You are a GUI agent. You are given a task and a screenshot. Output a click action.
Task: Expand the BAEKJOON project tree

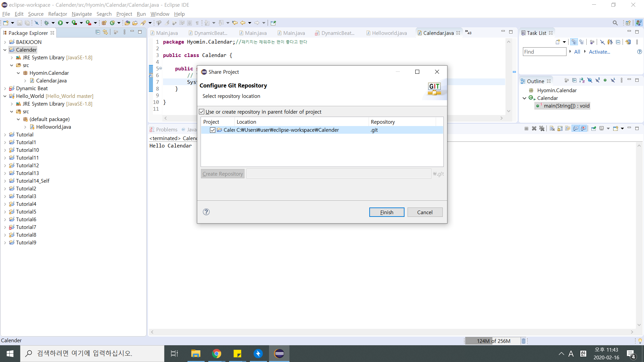pyautogui.click(x=5, y=42)
